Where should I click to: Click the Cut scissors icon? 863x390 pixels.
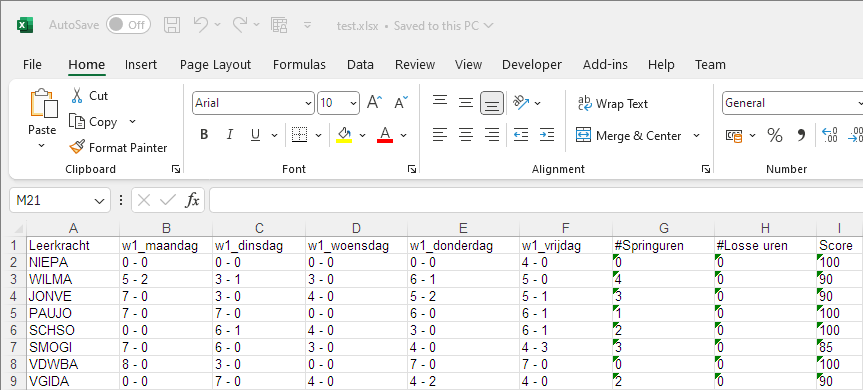tap(77, 95)
